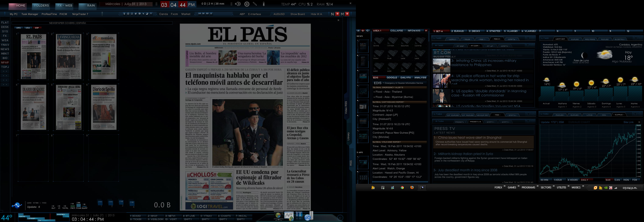Click the orange circular tray icon

click(x=595, y=188)
